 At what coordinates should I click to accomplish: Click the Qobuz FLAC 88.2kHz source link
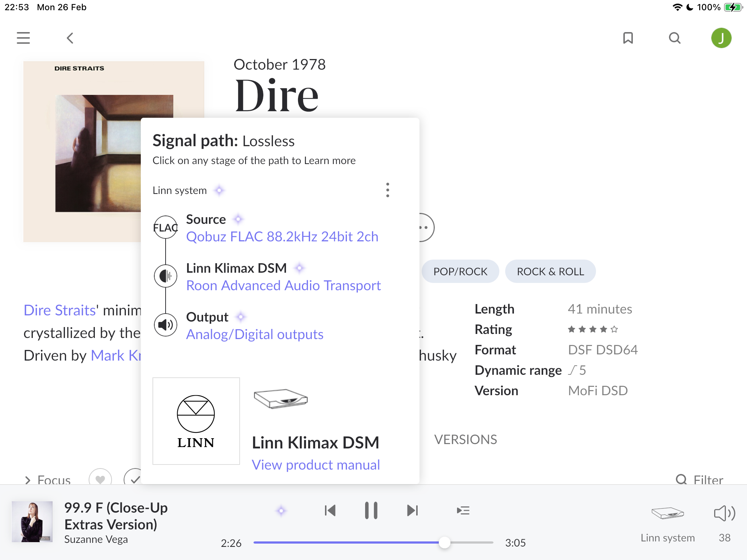[x=282, y=237]
